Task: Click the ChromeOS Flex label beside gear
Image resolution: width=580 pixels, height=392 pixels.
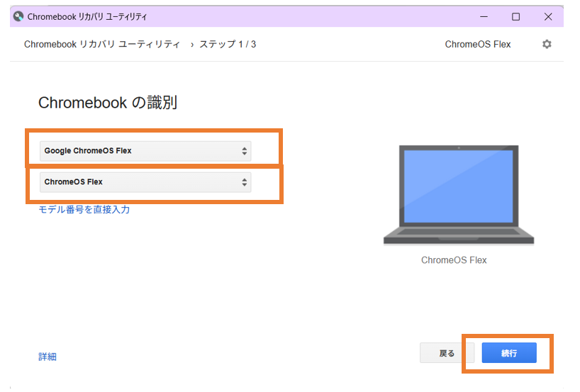Action: pos(477,44)
